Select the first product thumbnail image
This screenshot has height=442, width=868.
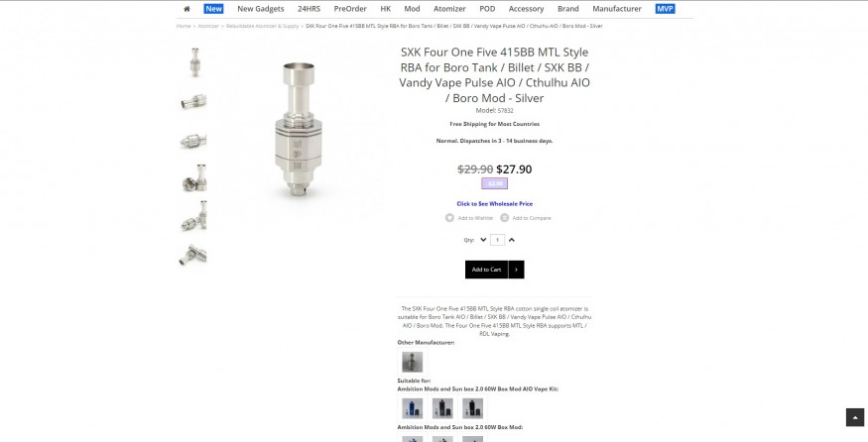pos(194,62)
